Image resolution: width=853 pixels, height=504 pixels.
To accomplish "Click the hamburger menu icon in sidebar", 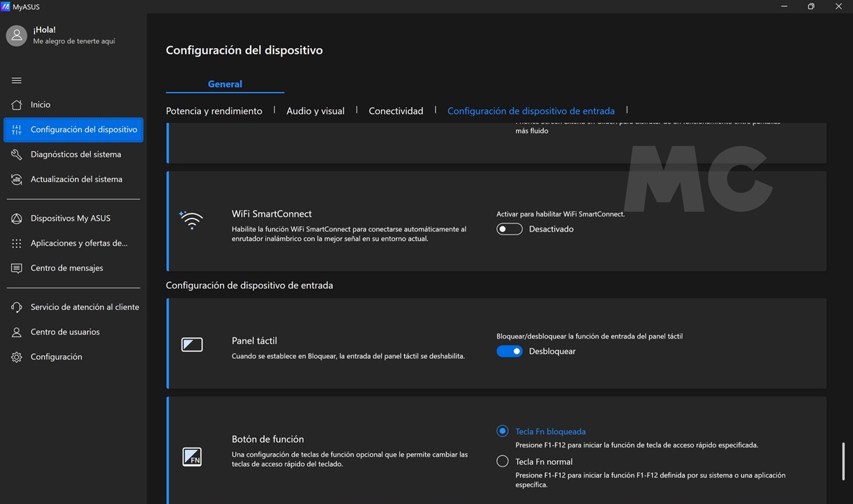I will [17, 80].
